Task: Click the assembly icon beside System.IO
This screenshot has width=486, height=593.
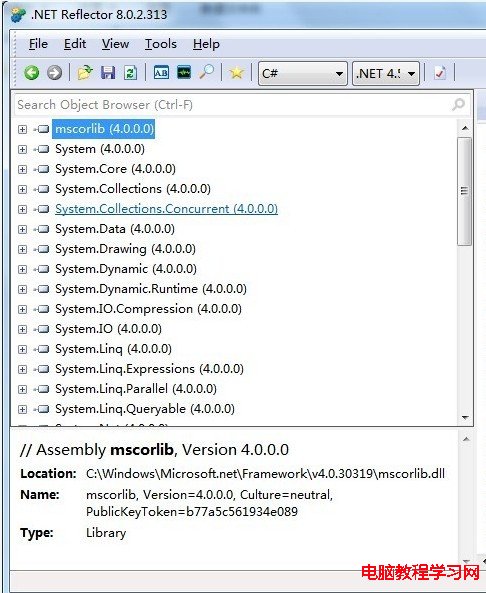Action: point(42,329)
